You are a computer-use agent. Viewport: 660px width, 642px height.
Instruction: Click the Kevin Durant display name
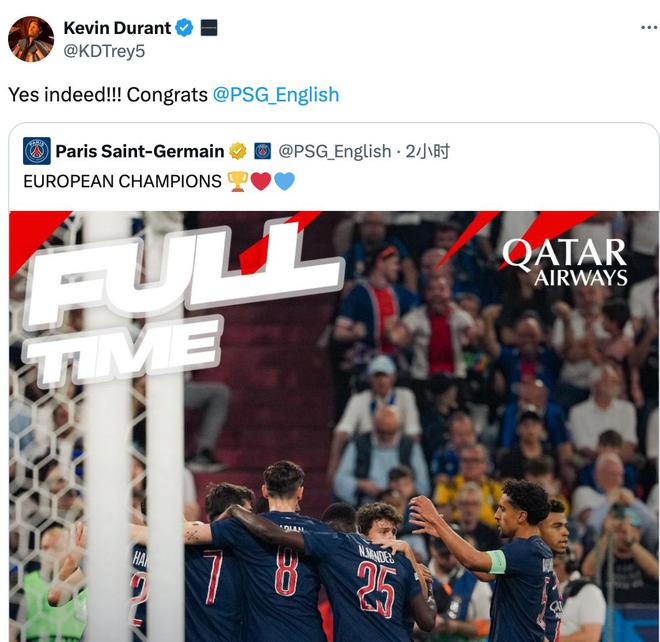coord(117,28)
